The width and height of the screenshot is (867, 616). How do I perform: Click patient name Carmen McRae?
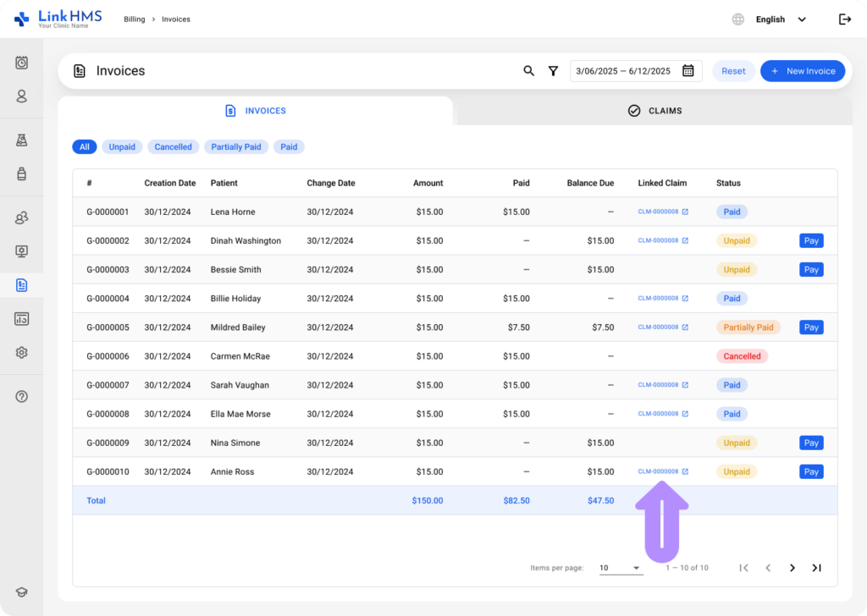pyautogui.click(x=240, y=356)
